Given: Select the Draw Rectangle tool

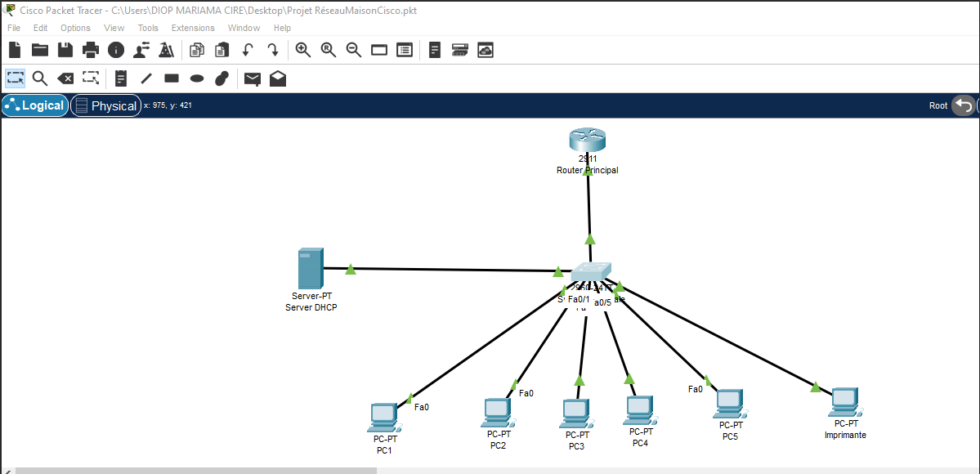Looking at the screenshot, I should tap(172, 78).
